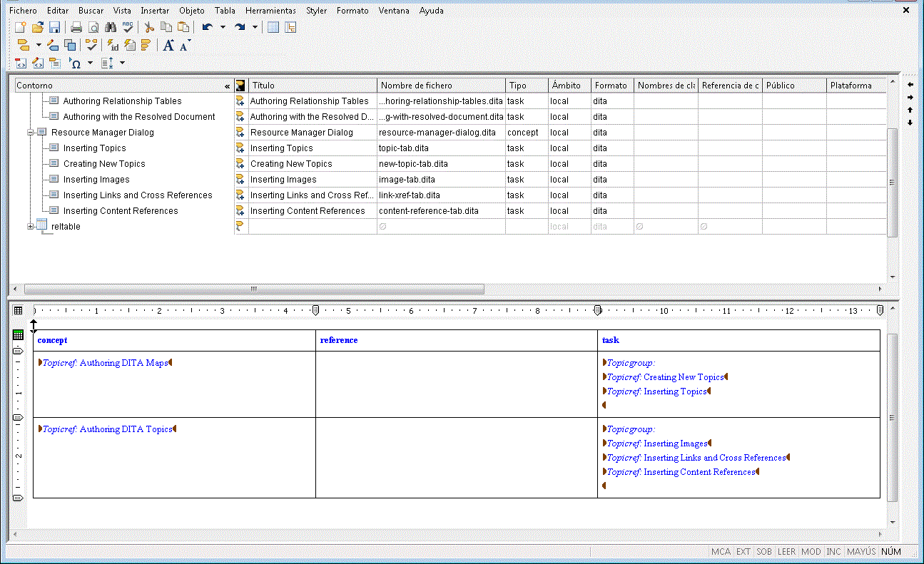The height and width of the screenshot is (564, 924).
Task: Click the Tipo column header
Action: (x=527, y=86)
